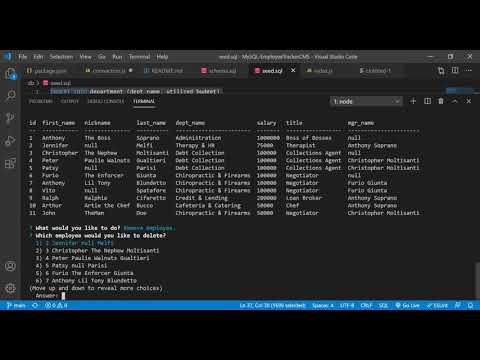Click Furio The Enforcer Giunta choice
The image size is (480, 360).
(84, 273)
